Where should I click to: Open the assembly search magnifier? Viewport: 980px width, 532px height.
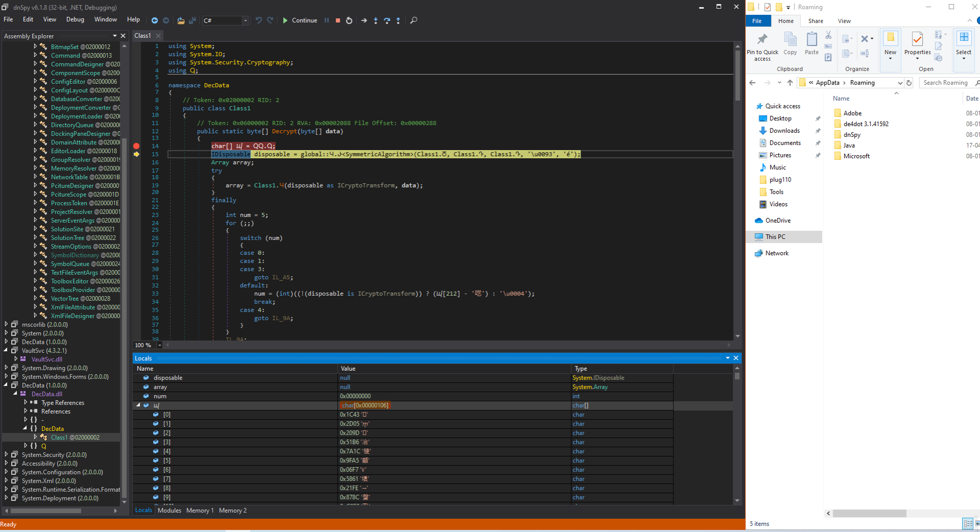point(414,20)
